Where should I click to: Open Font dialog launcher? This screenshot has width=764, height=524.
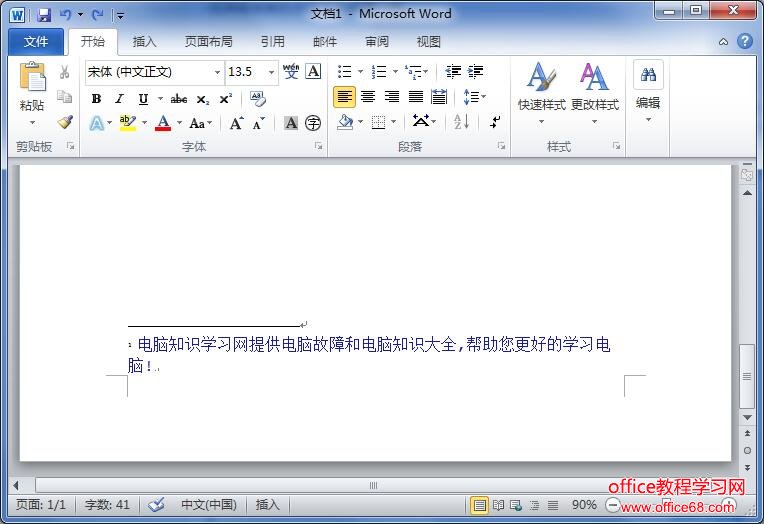(318, 146)
